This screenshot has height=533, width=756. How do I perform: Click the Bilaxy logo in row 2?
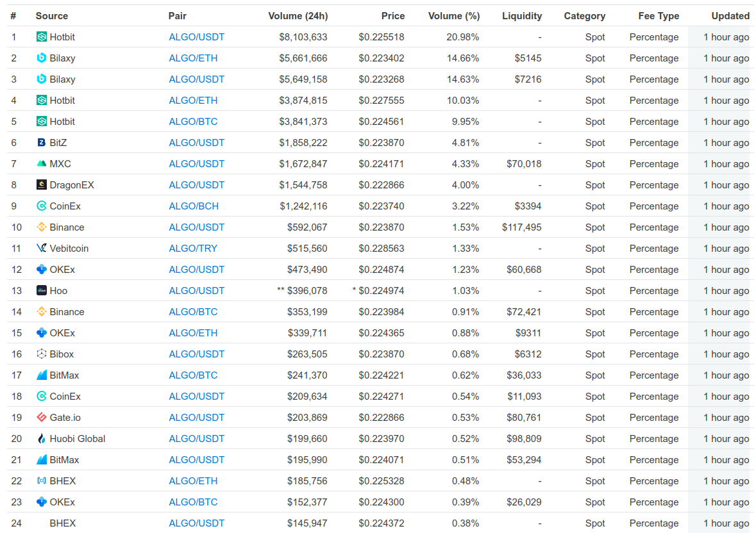pos(42,58)
